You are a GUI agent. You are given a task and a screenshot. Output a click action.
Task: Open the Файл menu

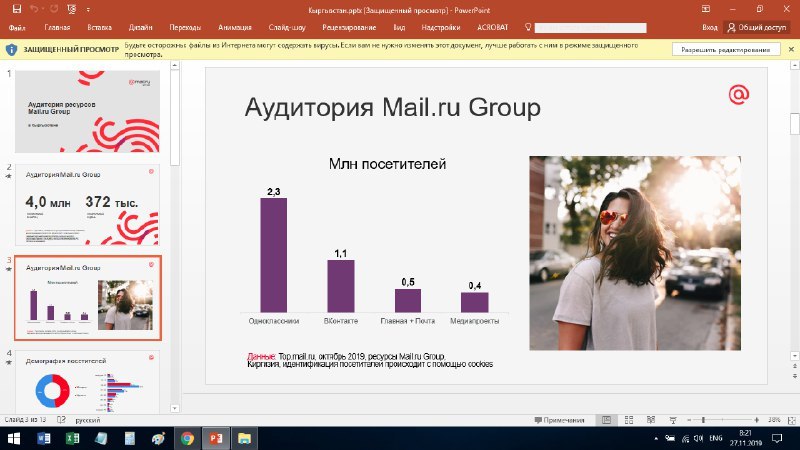pyautogui.click(x=17, y=28)
